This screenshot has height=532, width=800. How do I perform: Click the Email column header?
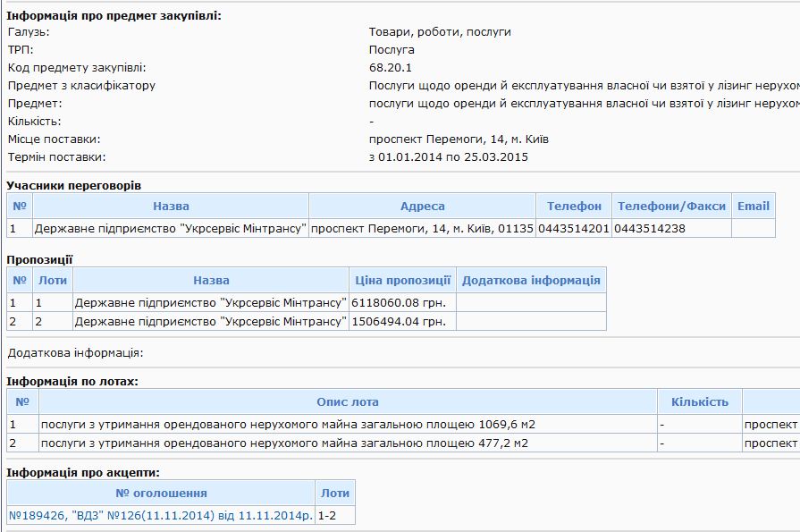click(753, 206)
